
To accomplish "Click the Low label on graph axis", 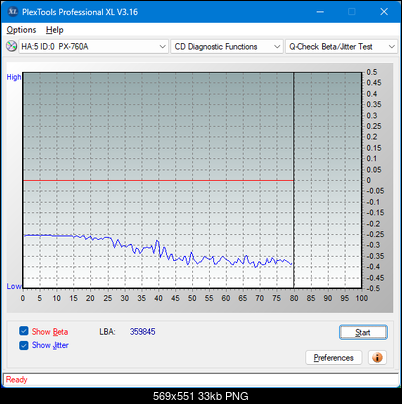I will click(x=14, y=286).
